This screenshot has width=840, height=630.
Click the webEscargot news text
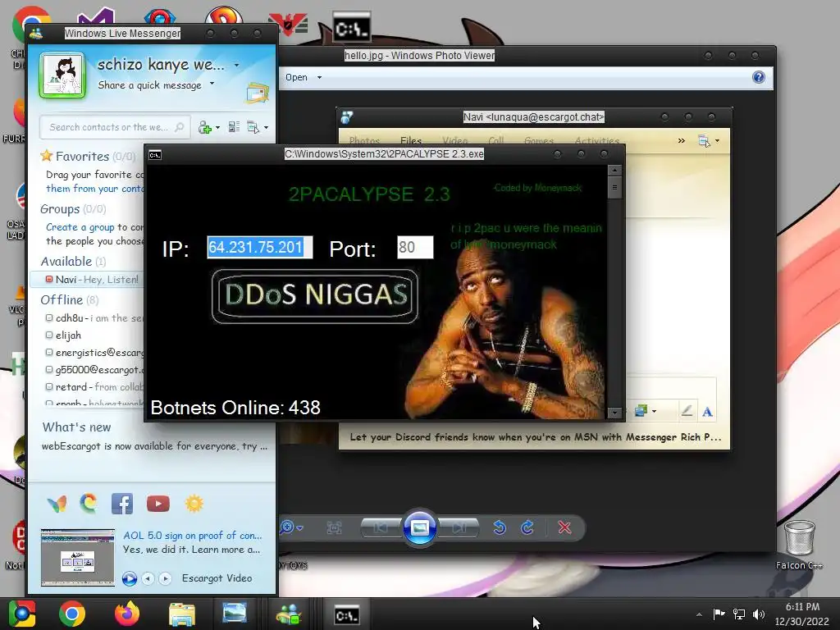click(154, 446)
